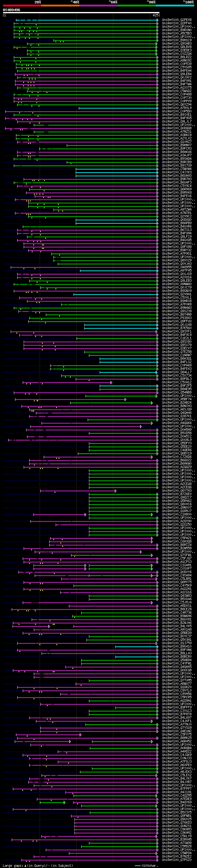Open hit UniRef100_B8LRZ2
The height and width of the screenshot is (868, 197).
click(176, 57)
